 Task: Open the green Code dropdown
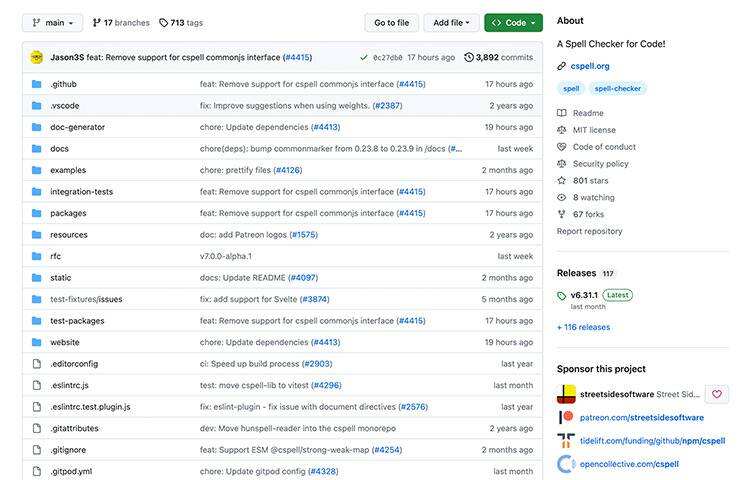pos(513,22)
